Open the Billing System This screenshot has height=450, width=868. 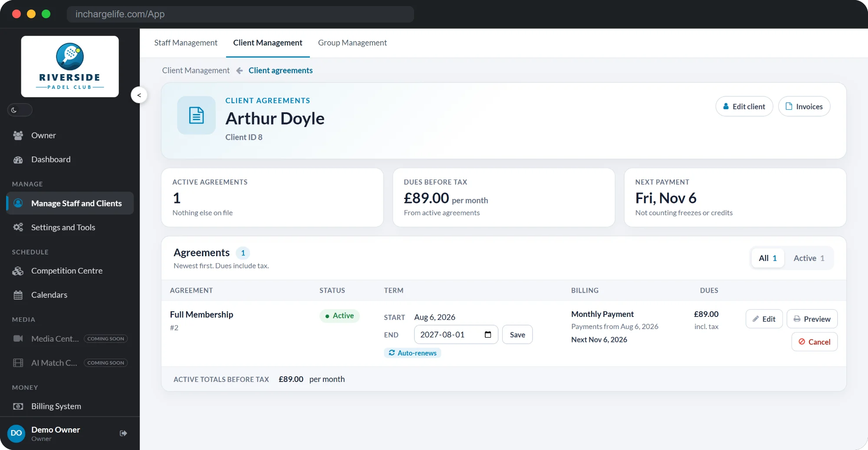click(69, 406)
